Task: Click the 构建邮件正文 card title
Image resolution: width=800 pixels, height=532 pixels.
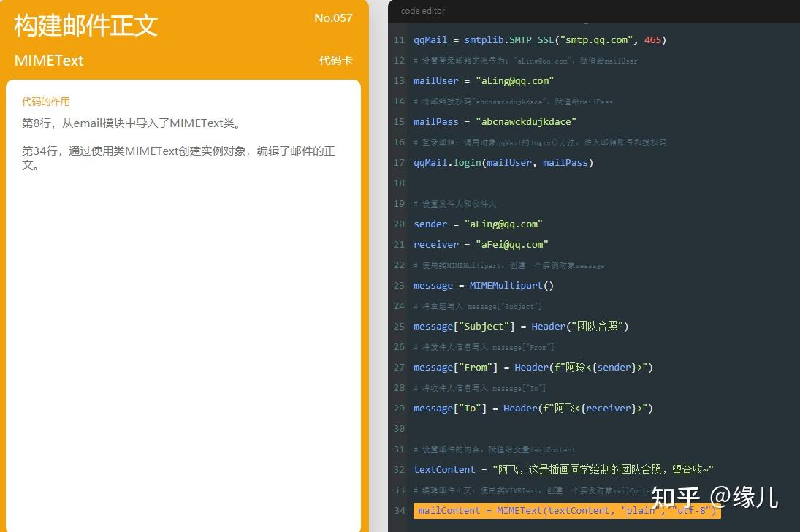Action: (85, 25)
